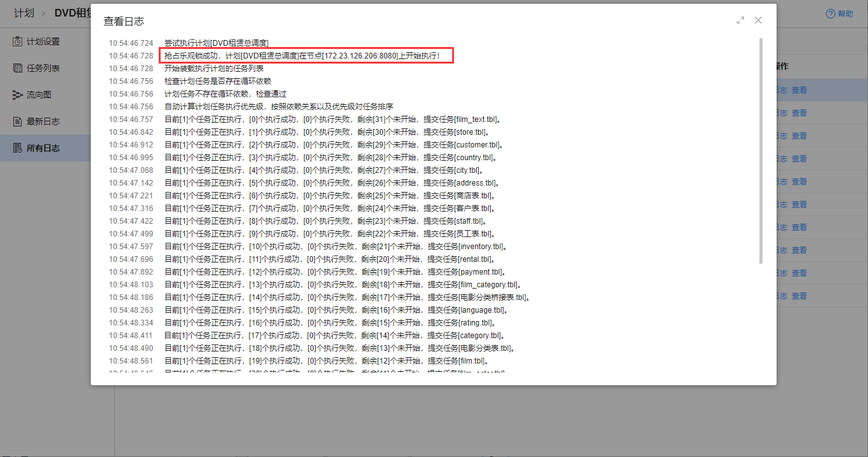This screenshot has height=457, width=868.
Task: Select log line submitting task customer.tbl
Action: click(333, 145)
